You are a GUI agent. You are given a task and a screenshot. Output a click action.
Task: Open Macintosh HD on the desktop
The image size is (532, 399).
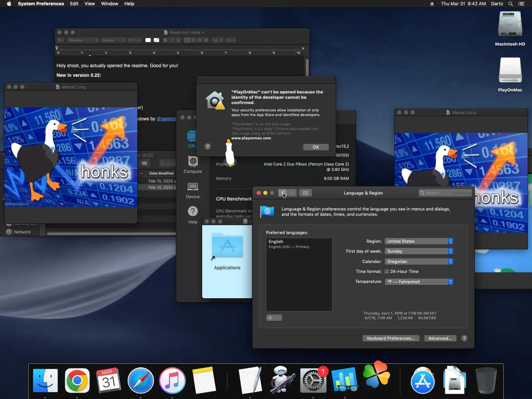510,29
